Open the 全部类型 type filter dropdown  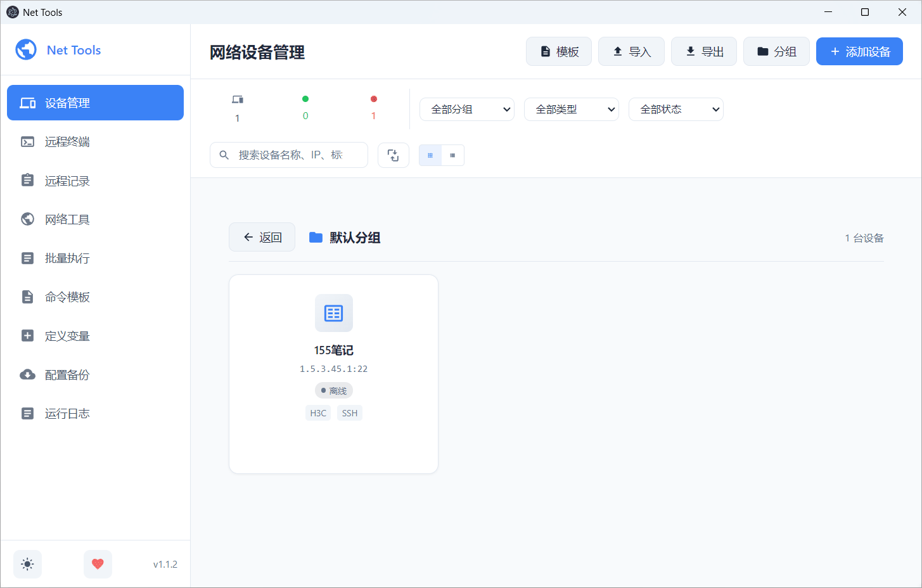coord(572,109)
